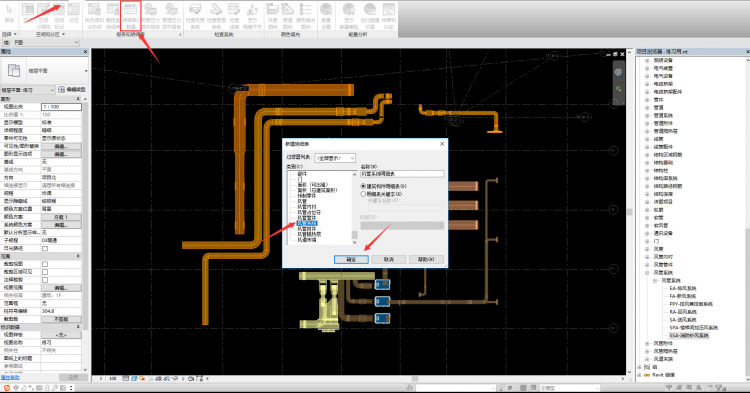
Task: Select the 风管管件 category in list
Action: (x=306, y=218)
